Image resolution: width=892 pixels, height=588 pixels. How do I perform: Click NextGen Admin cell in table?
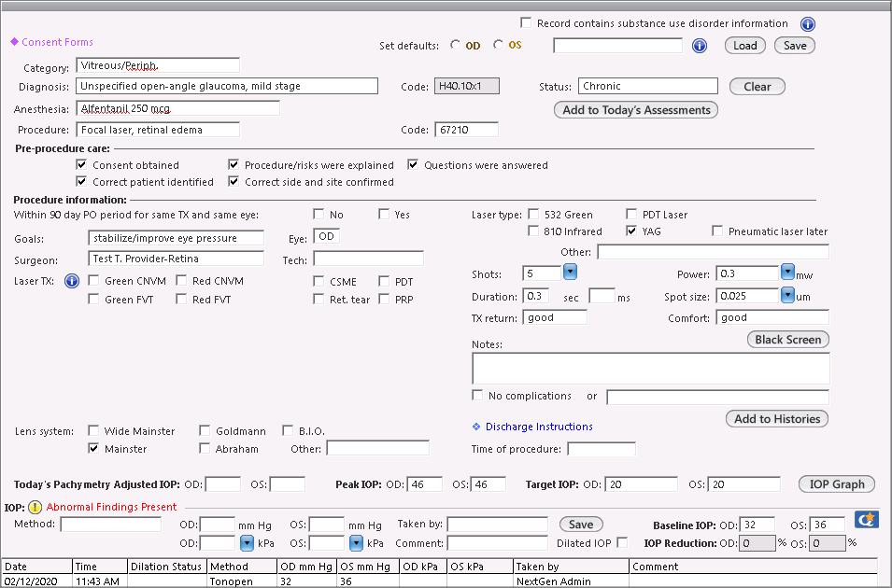click(x=571, y=581)
